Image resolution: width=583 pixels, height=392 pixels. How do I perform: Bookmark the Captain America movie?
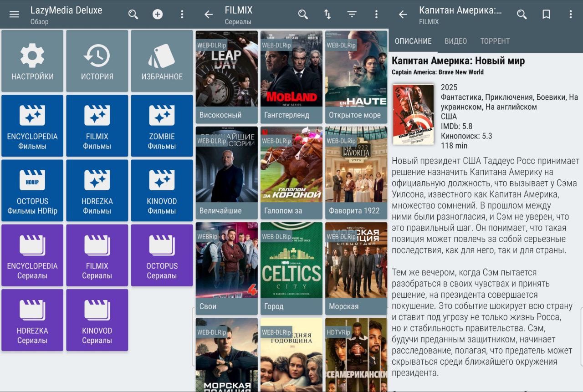coord(546,14)
